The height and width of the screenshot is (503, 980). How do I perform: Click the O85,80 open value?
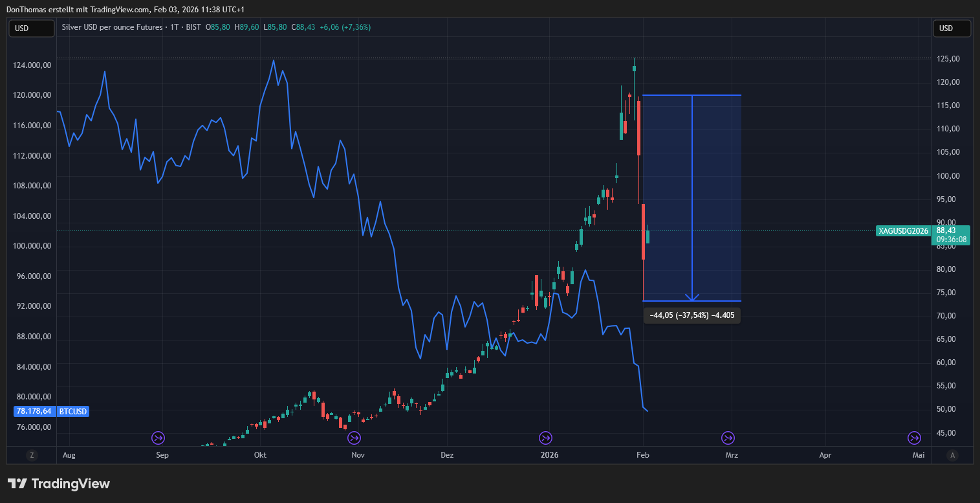pyautogui.click(x=218, y=27)
